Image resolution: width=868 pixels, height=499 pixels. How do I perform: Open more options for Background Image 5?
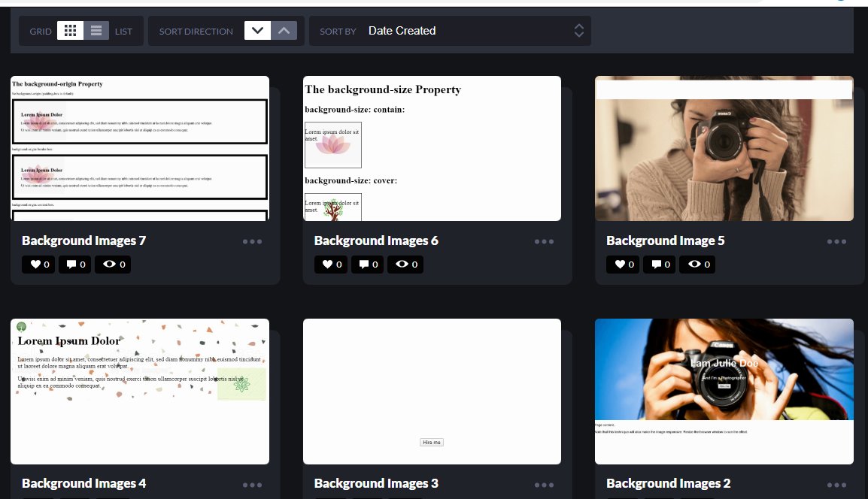point(836,242)
